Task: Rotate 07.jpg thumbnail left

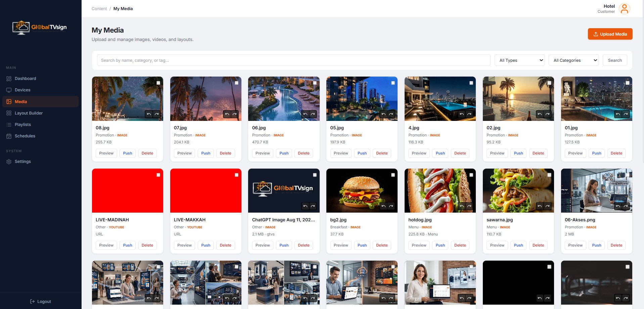Action: (227, 114)
